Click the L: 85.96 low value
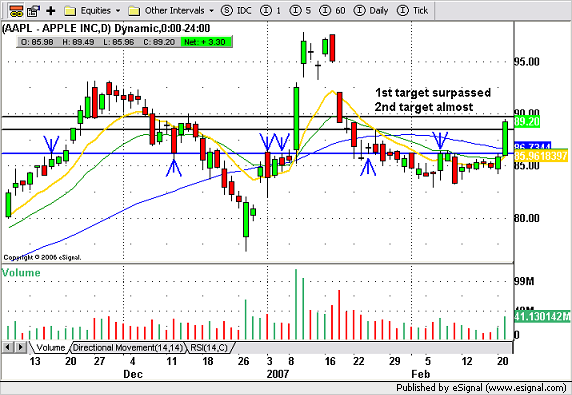This screenshot has width=572, height=395. coord(119,42)
